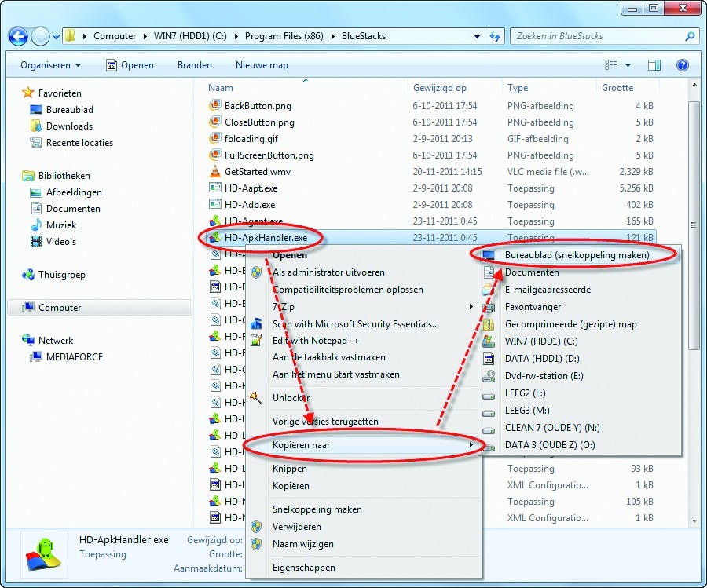Open the Documenten library in sidebar
Image resolution: width=707 pixels, height=588 pixels.
pos(73,209)
